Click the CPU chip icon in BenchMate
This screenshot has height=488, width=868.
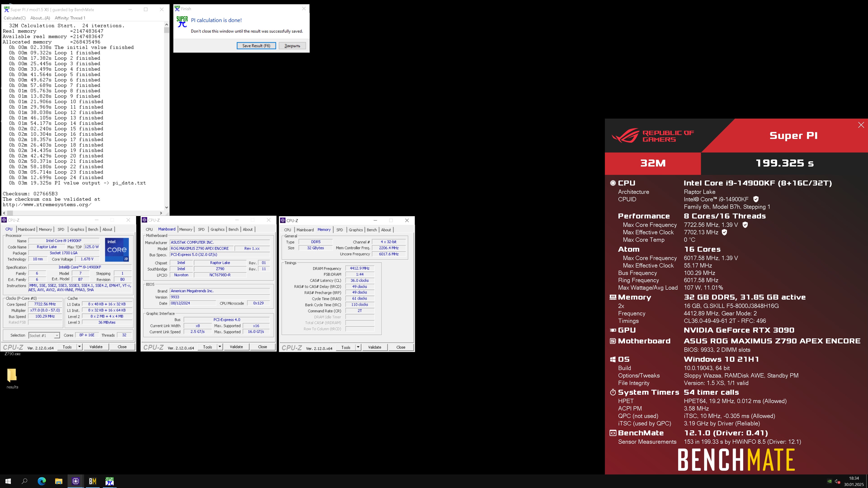tap(613, 183)
